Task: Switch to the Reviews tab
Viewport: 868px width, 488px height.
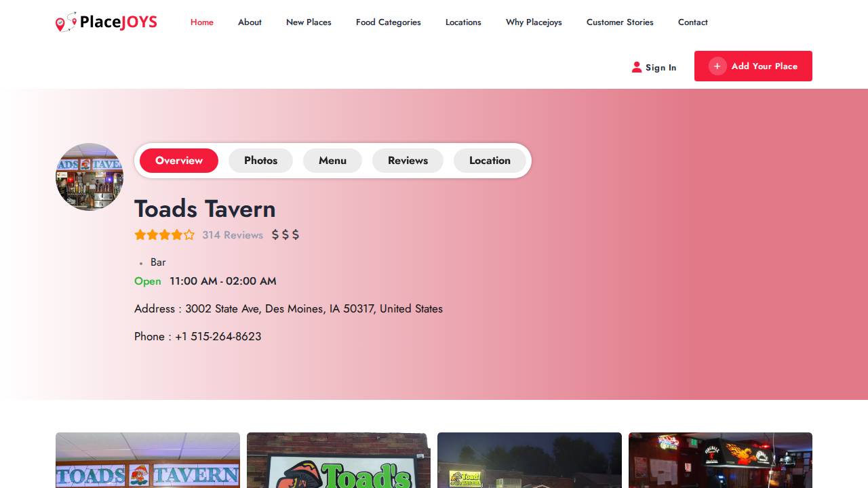Action: [408, 161]
